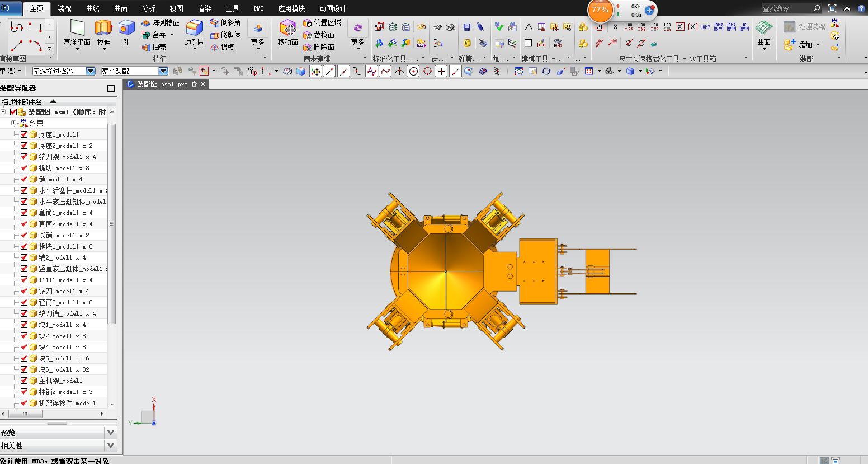Select the rectangle sketch tool in 直接草图
Screen dimensions: 868x464
point(35,27)
